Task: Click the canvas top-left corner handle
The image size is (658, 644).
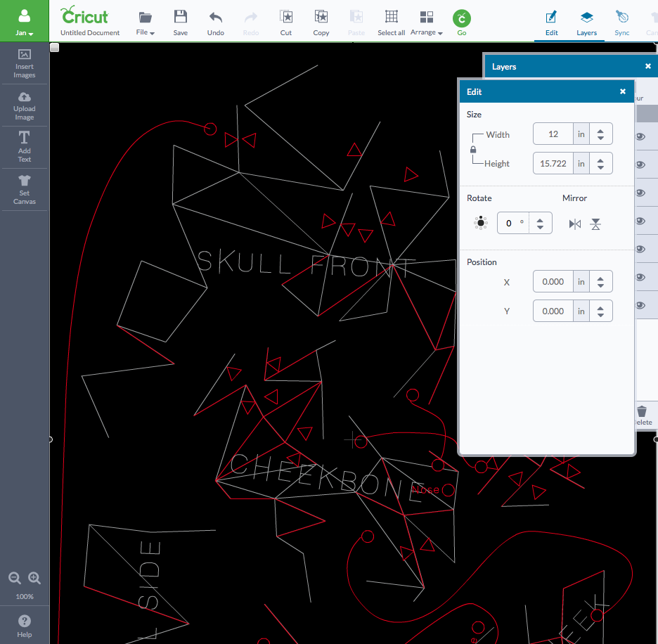Action: [x=55, y=48]
